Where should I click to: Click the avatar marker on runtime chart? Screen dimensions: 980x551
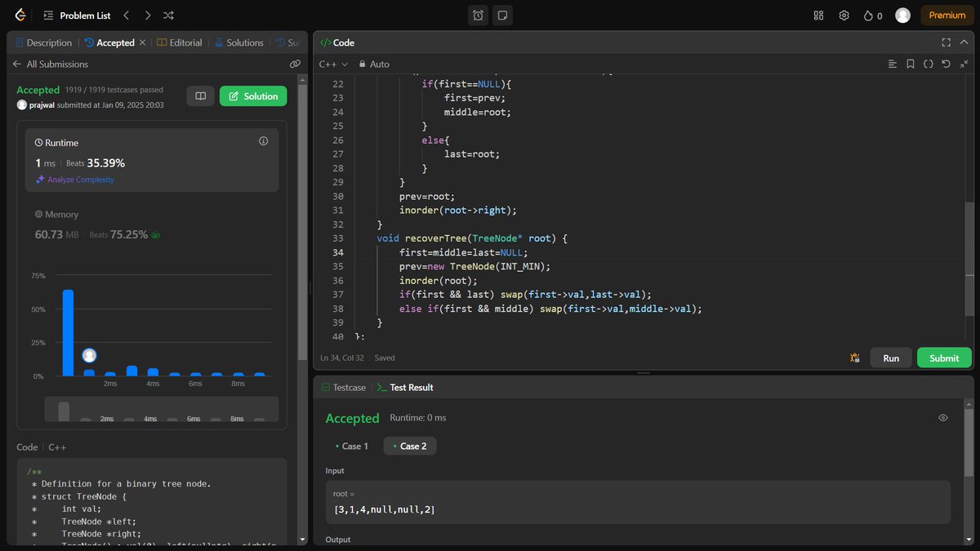(89, 355)
